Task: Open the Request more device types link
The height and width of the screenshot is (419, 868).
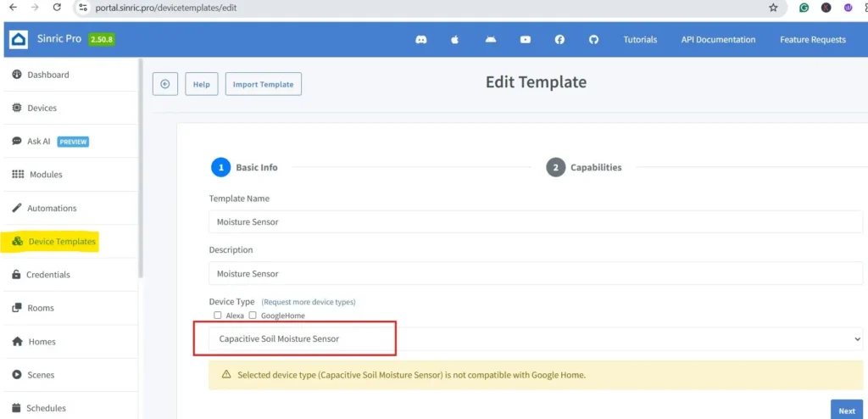Action: 309,302
